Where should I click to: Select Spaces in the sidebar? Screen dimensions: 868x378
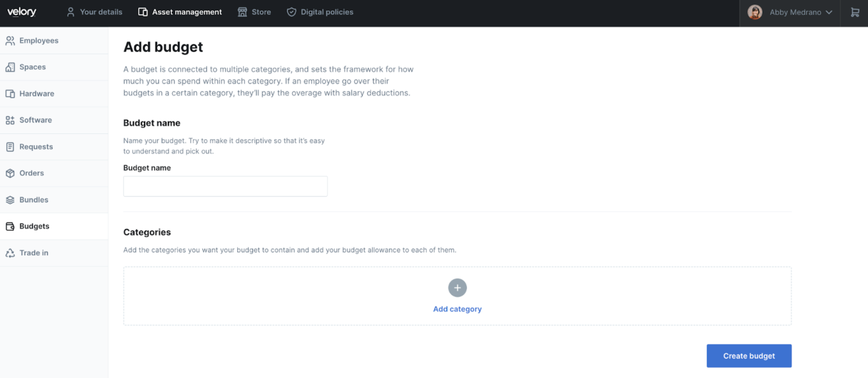pos(54,67)
